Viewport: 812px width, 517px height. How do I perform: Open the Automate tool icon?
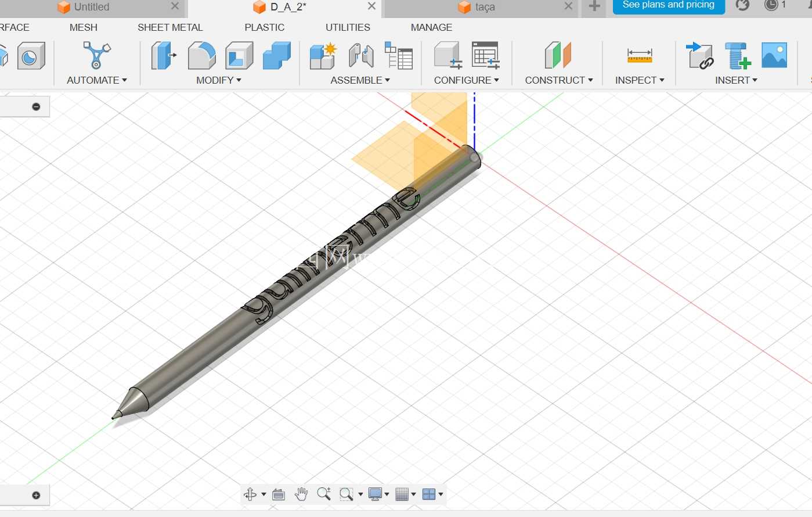(x=96, y=56)
